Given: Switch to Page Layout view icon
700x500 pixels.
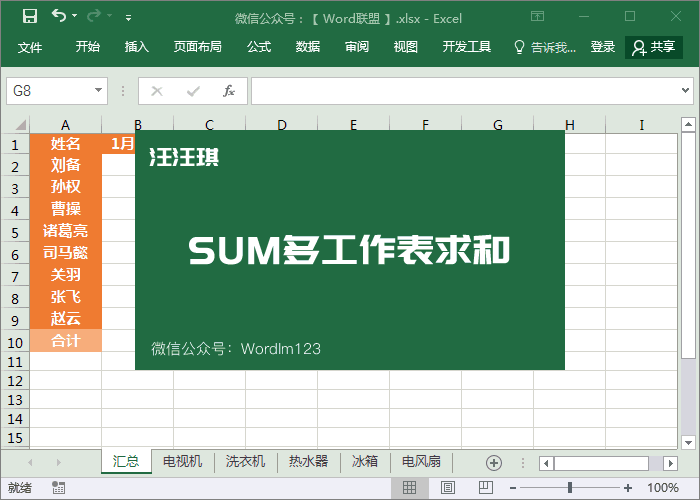Looking at the screenshot, I should coord(448,488).
